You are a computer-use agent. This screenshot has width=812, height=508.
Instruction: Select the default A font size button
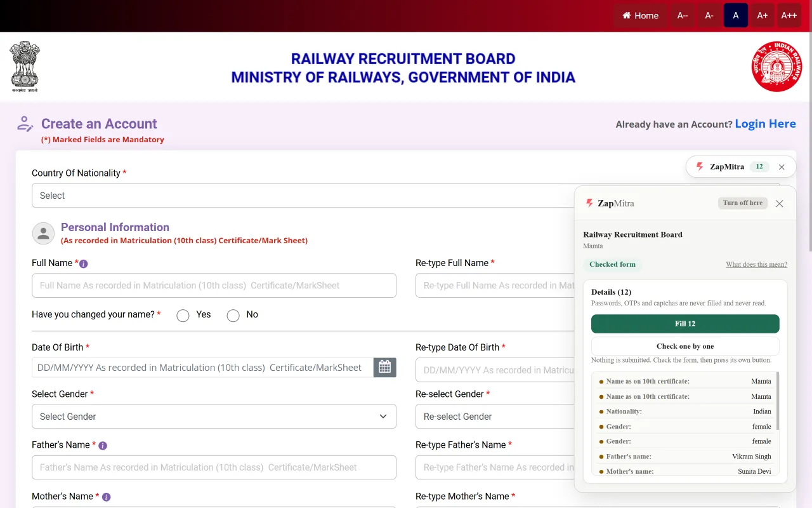pyautogui.click(x=736, y=15)
